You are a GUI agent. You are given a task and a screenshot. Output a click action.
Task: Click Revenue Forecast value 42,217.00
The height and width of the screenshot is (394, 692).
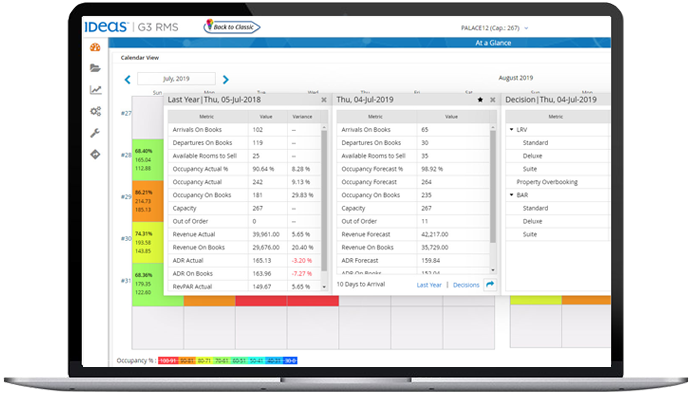pyautogui.click(x=435, y=234)
